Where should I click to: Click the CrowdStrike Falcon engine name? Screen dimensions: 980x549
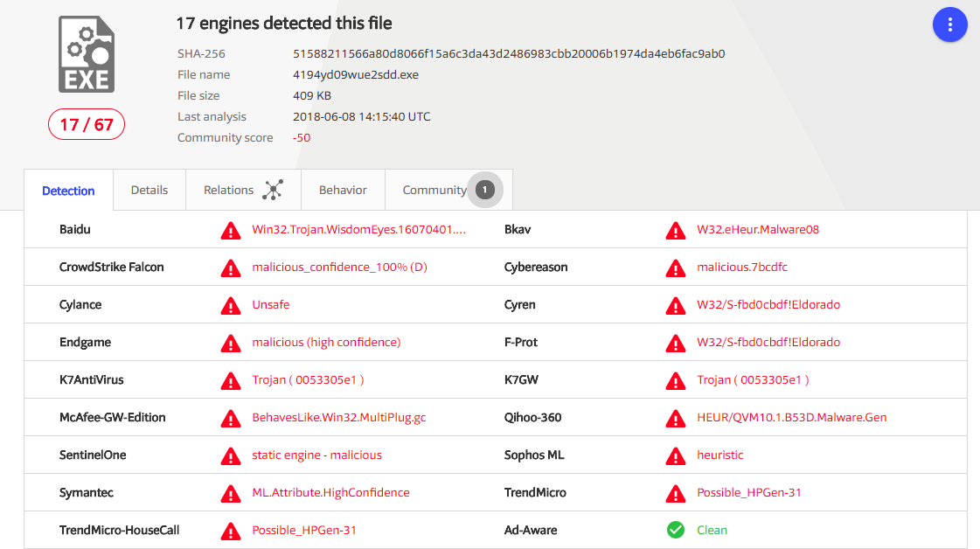[111, 267]
